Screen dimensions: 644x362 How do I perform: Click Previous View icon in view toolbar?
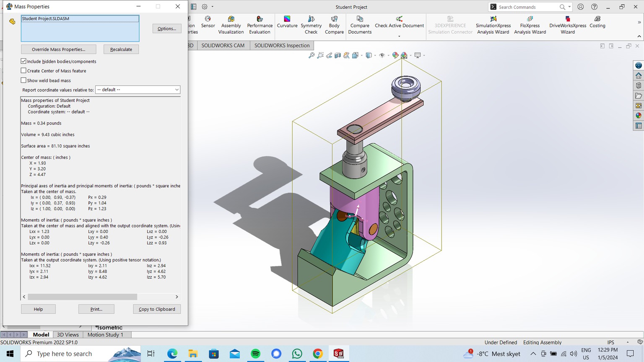point(329,55)
